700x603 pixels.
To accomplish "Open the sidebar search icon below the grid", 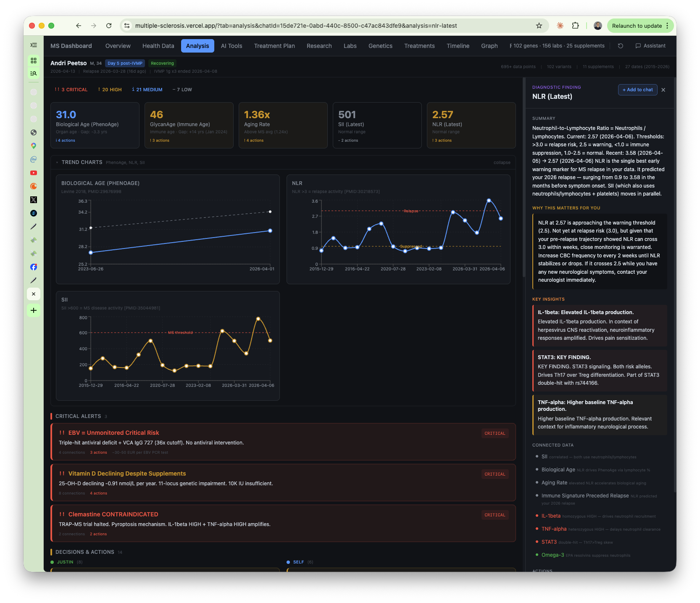I will coord(33,73).
